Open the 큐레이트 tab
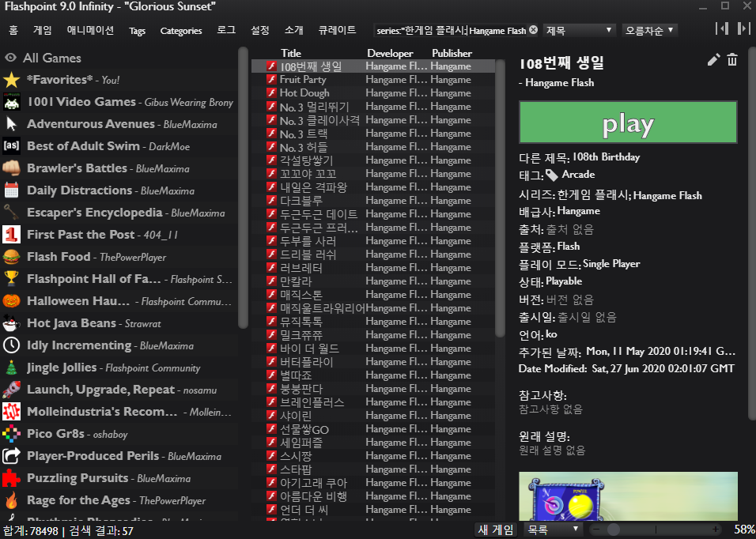The image size is (756, 539). pos(337,30)
